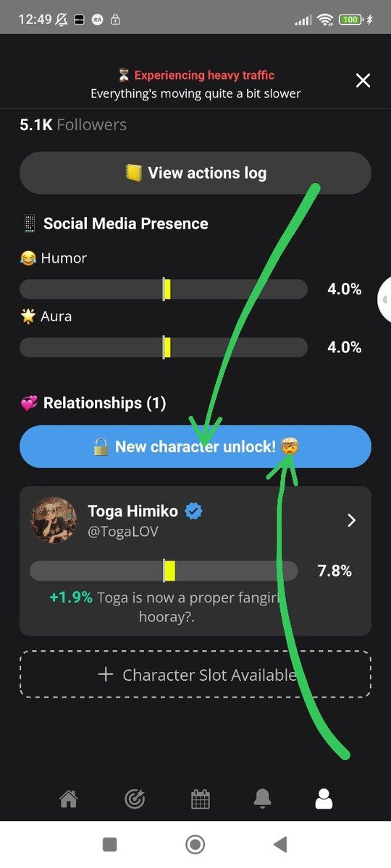
Task: Tap the Android recent apps square button
Action: tap(110, 844)
